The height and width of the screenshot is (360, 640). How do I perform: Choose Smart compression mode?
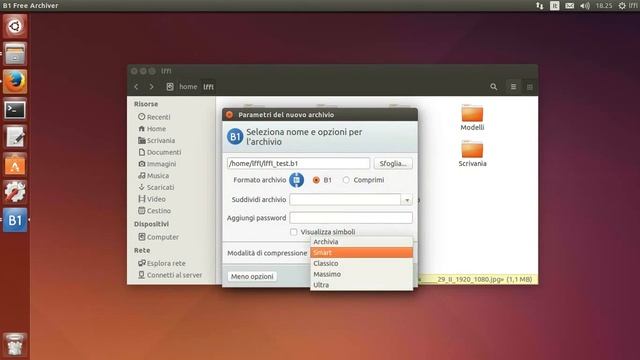pyautogui.click(x=362, y=253)
